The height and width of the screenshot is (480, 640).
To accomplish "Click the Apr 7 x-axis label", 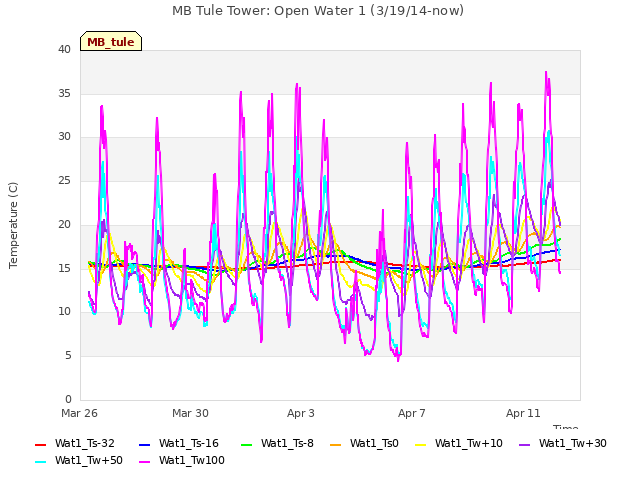I will pos(412,413).
